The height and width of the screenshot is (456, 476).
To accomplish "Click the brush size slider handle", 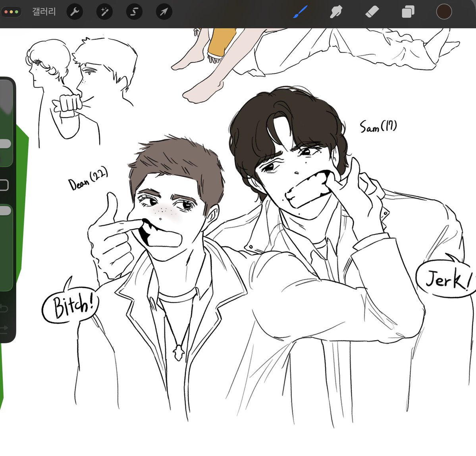I will 5,144.
